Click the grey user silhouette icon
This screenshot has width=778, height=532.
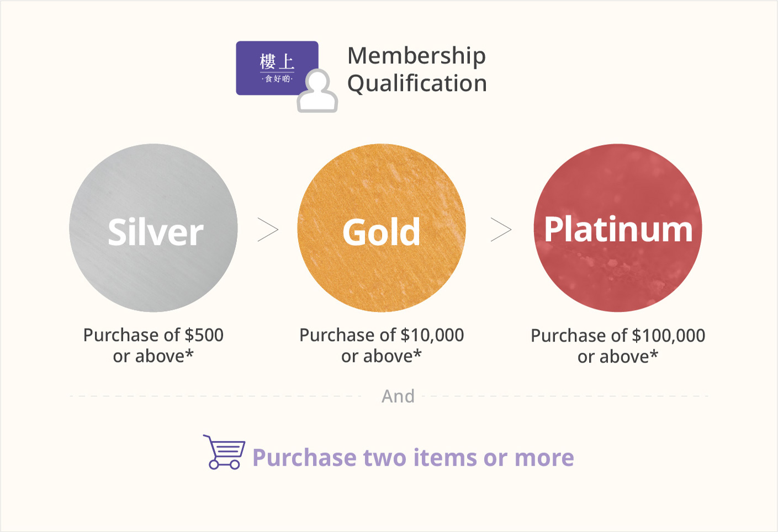point(317,91)
